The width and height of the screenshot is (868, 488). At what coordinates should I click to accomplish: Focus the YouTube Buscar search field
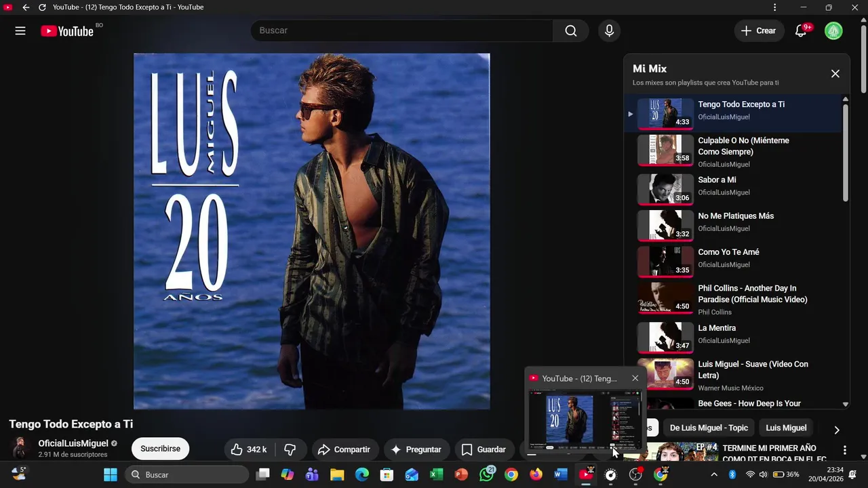[x=402, y=30]
